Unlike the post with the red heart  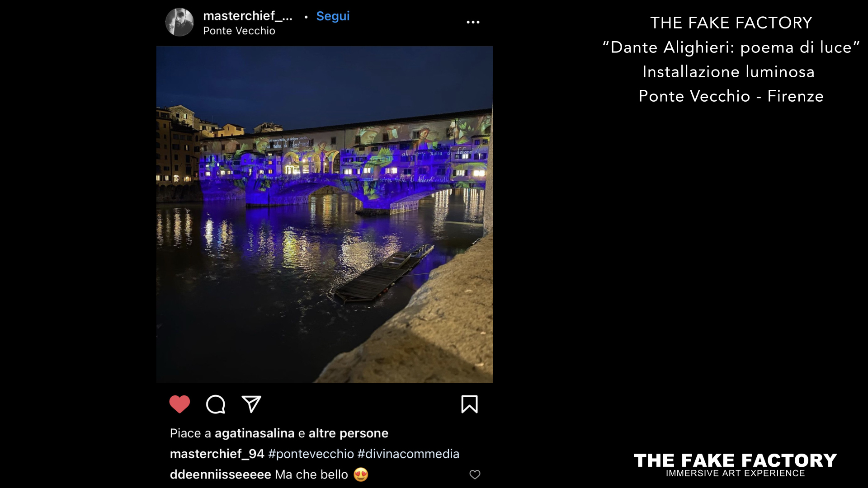[x=179, y=404]
